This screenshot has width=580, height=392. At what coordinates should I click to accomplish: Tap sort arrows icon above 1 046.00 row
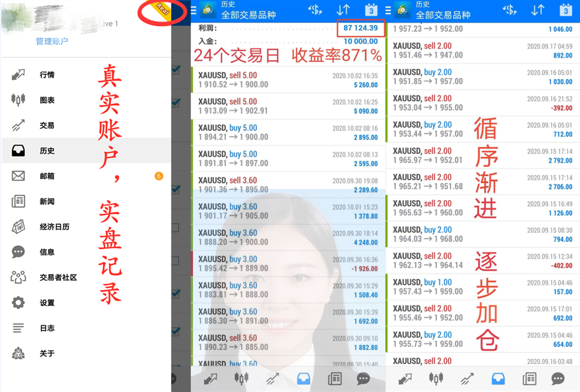coord(538,10)
